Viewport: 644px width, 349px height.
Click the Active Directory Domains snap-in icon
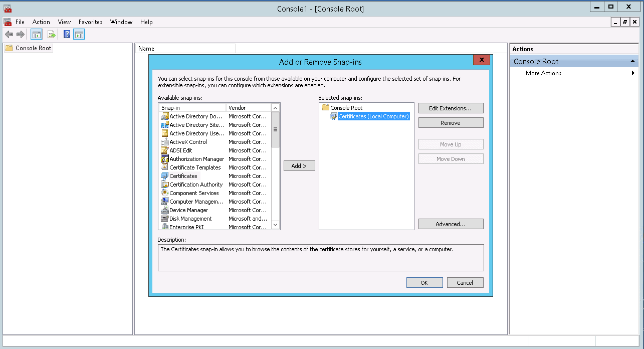pyautogui.click(x=165, y=116)
